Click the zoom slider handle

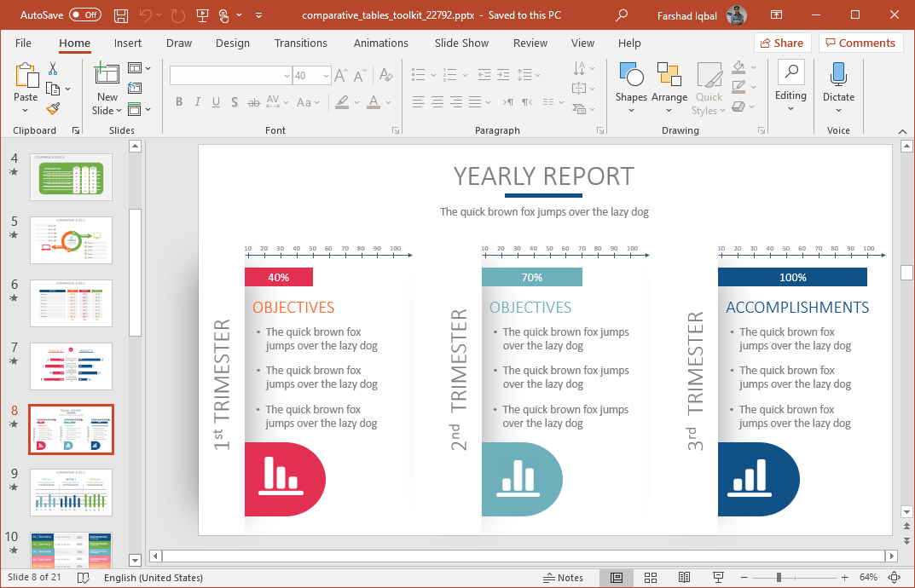[779, 578]
